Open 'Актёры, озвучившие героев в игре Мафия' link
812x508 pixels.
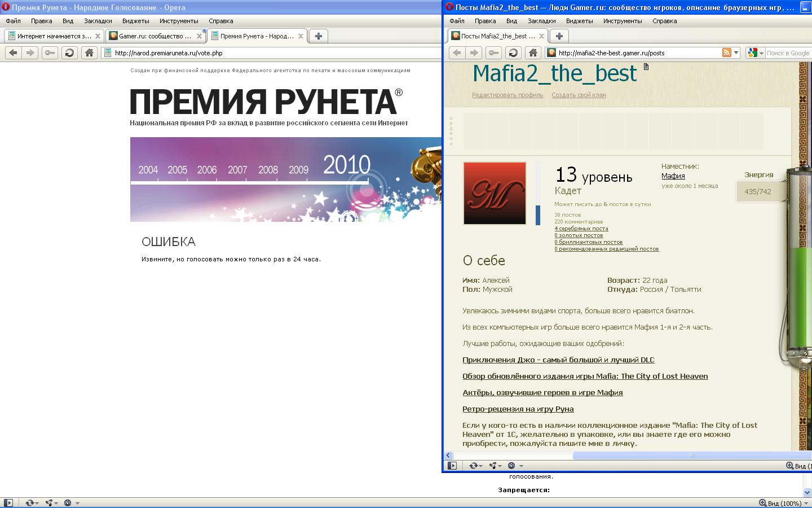[542, 393]
